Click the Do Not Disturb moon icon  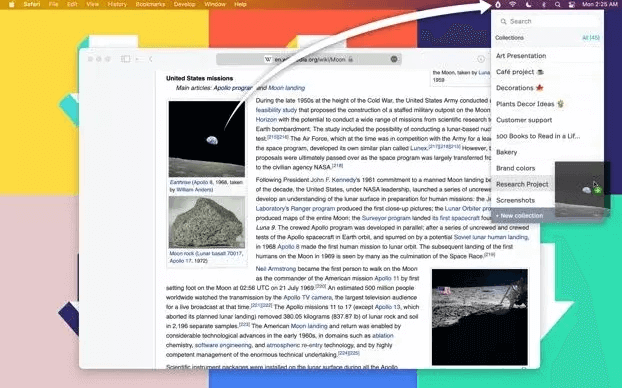click(528, 4)
